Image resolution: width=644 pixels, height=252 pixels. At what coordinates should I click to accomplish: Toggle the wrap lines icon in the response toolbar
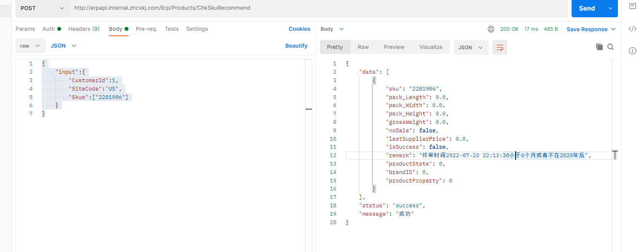pyautogui.click(x=500, y=47)
